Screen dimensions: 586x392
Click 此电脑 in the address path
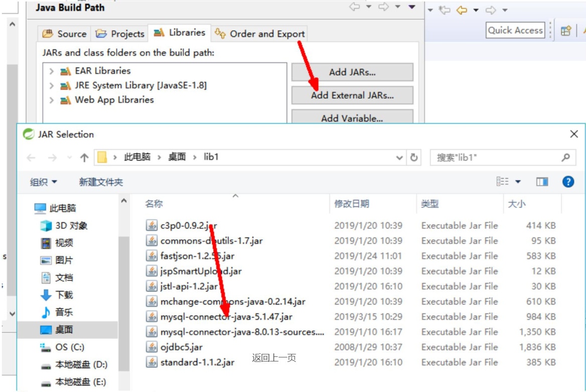coord(137,157)
